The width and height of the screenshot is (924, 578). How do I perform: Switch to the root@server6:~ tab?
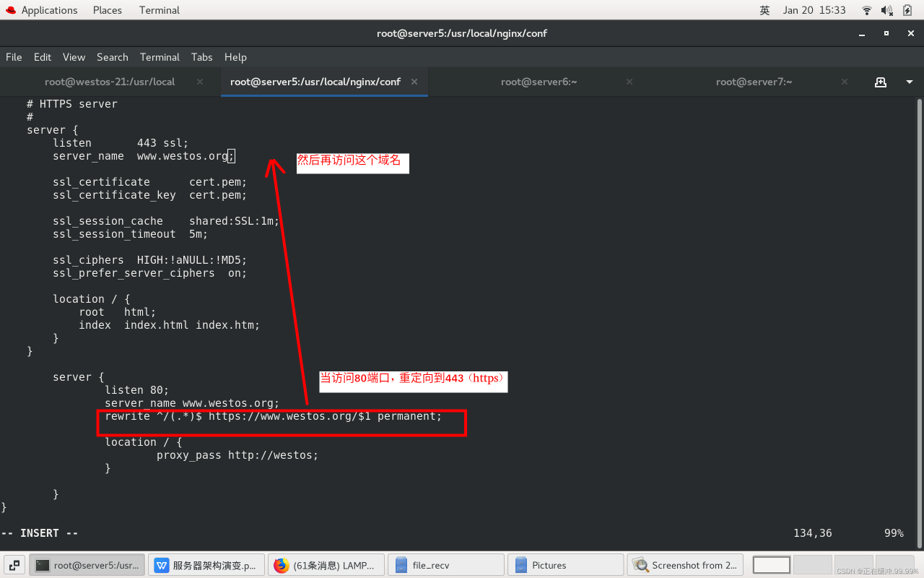point(539,82)
